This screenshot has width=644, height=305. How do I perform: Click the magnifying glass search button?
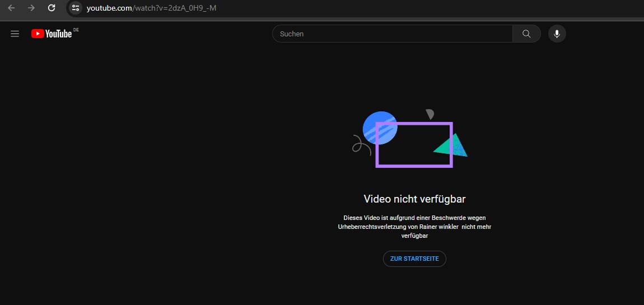coord(526,34)
